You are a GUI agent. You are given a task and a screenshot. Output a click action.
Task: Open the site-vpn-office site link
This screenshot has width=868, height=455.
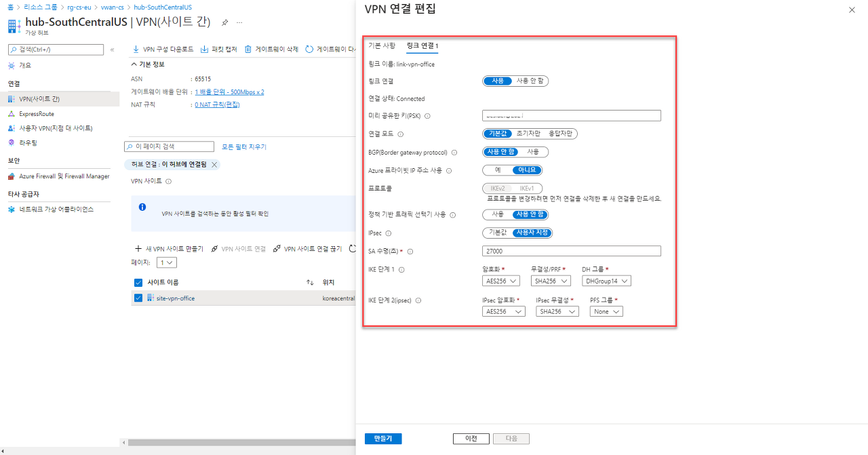(x=175, y=298)
